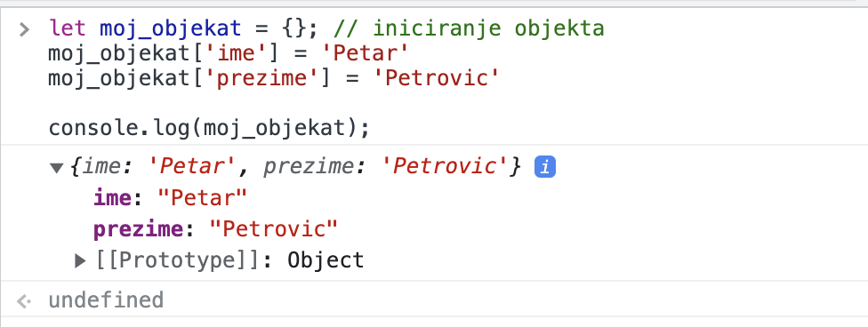Click the object preview summary line
Viewport: 868px width, 327px height.
295,167
